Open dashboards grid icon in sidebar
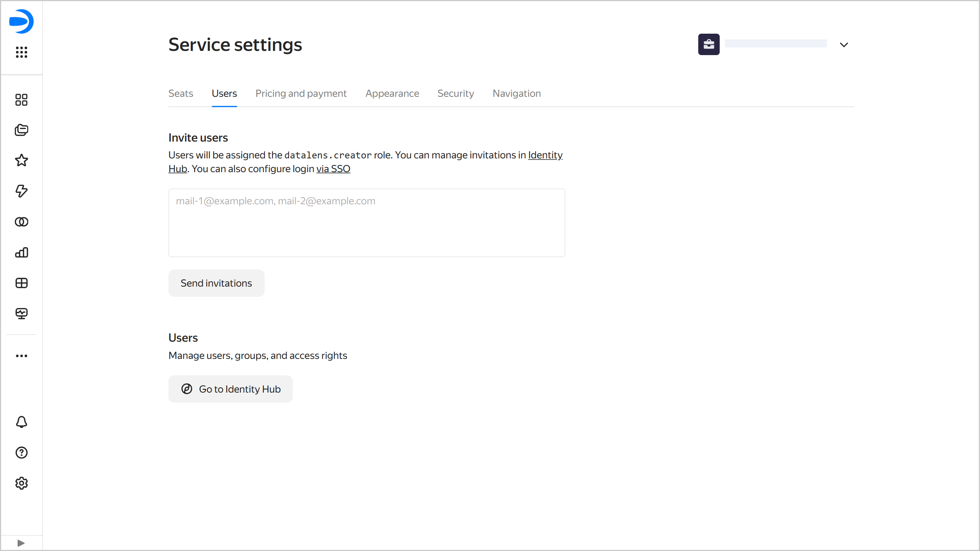This screenshot has width=980, height=551. coord(21,283)
